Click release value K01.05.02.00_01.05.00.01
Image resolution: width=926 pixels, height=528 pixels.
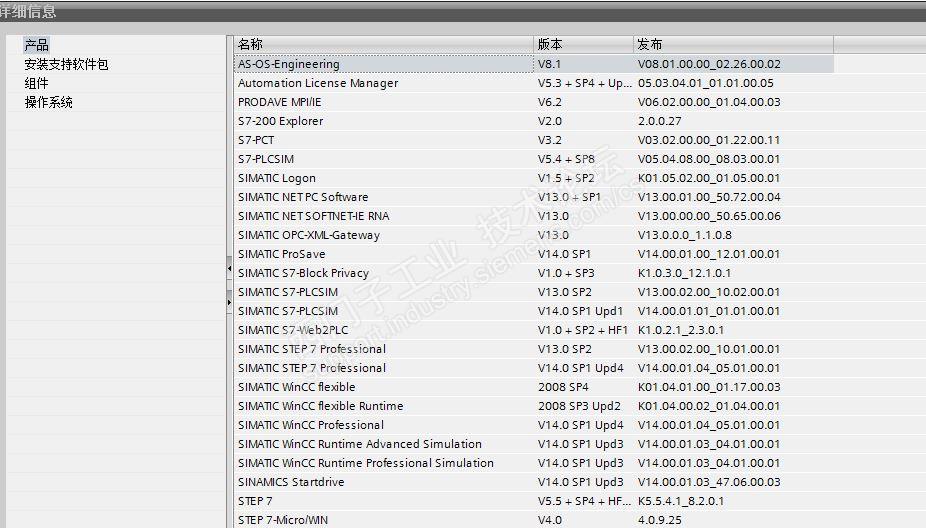tap(709, 178)
